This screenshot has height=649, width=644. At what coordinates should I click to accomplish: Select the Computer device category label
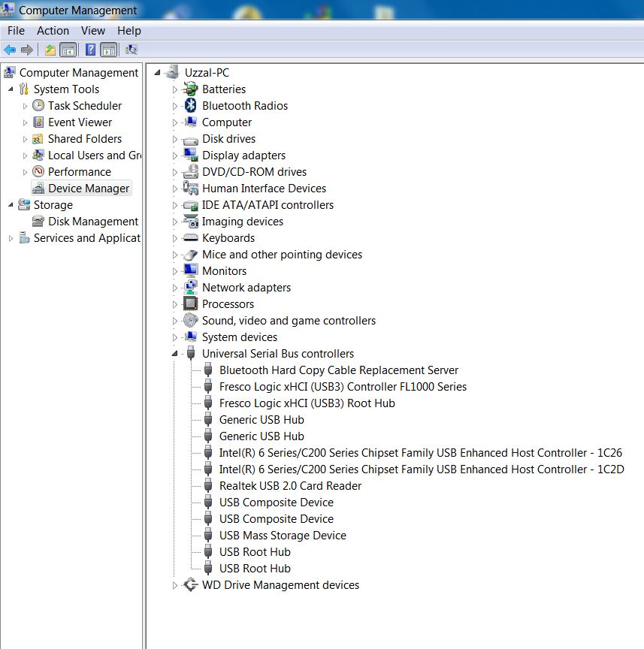(x=227, y=122)
